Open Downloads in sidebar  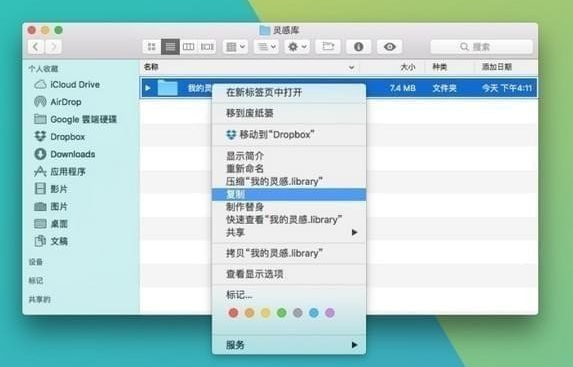point(65,154)
